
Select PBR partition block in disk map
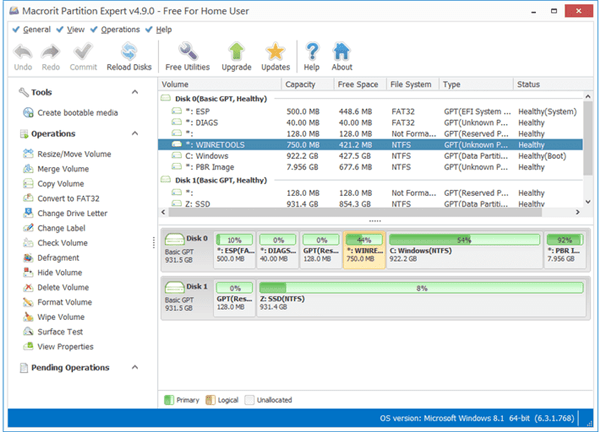pyautogui.click(x=565, y=250)
